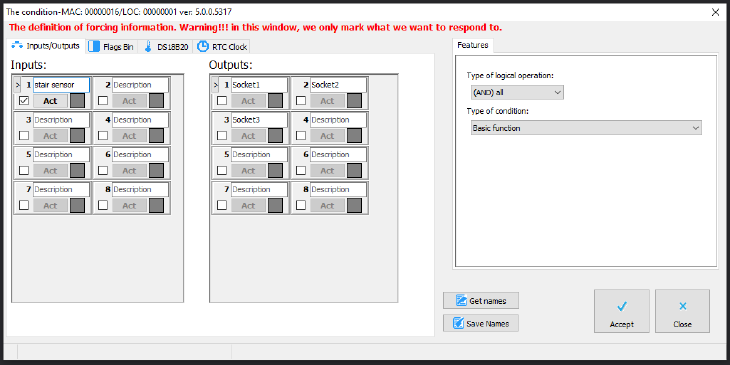This screenshot has width=730, height=365.
Task: Check the Output 6 checkbox
Action: pyautogui.click(x=301, y=170)
